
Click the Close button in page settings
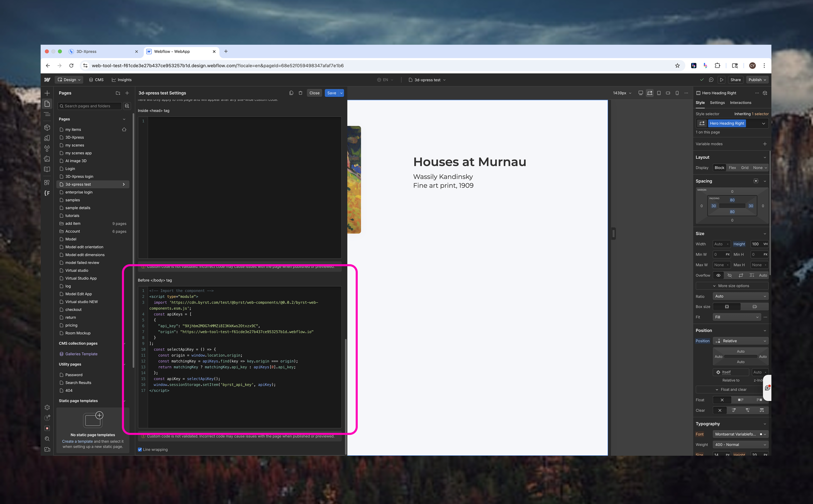pyautogui.click(x=314, y=93)
